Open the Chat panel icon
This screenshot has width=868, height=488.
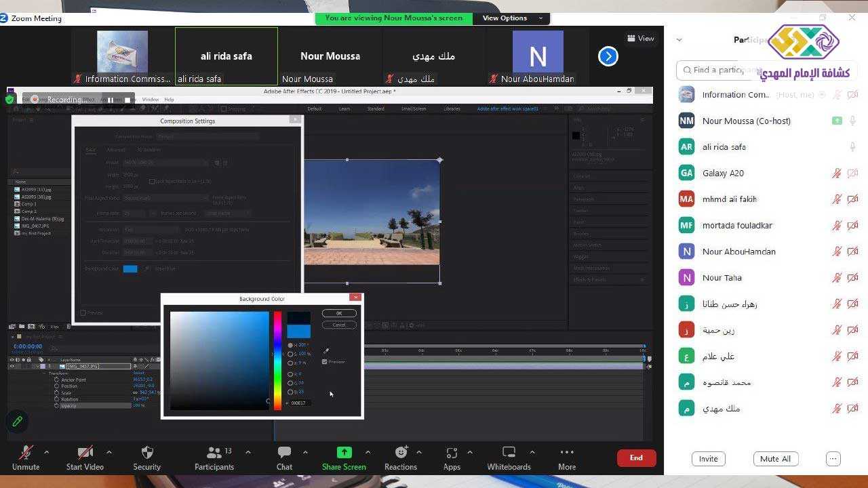coord(284,453)
